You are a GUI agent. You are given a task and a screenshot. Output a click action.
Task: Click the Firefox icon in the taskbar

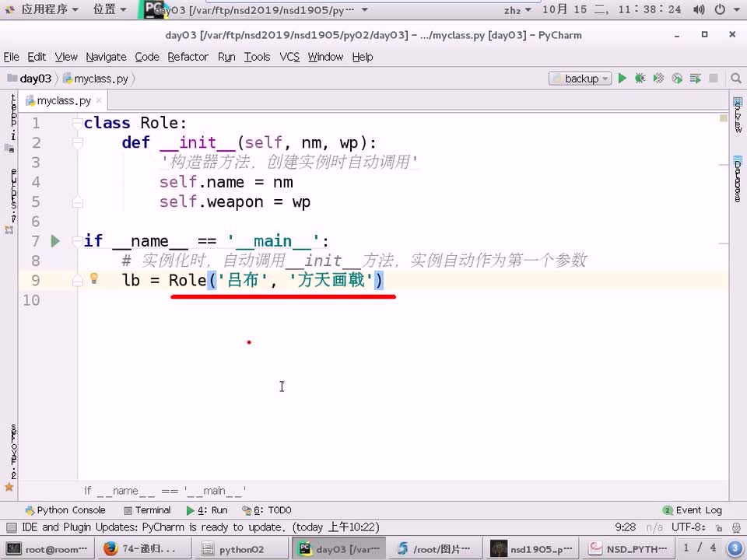(x=110, y=548)
